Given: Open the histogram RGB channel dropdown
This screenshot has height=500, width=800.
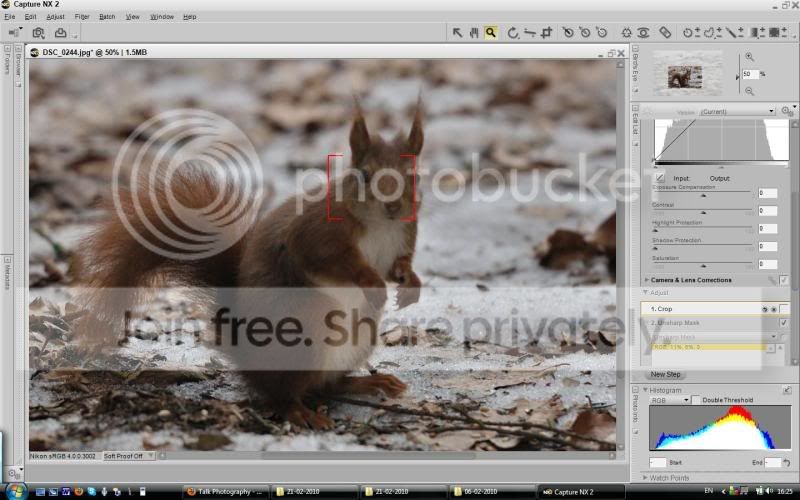Looking at the screenshot, I should pyautogui.click(x=670, y=400).
